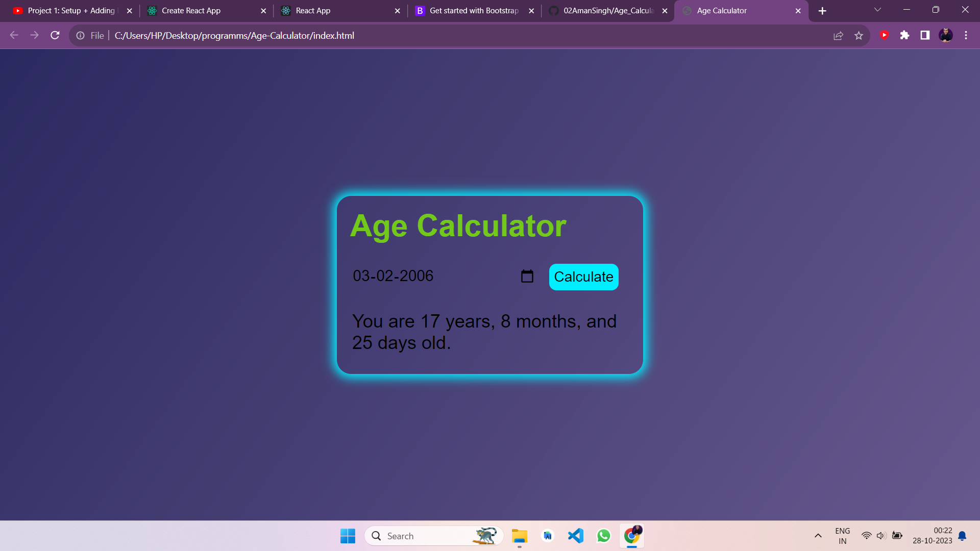Click the site info icon before File
Viewport: 980px width, 551px height.
80,35
